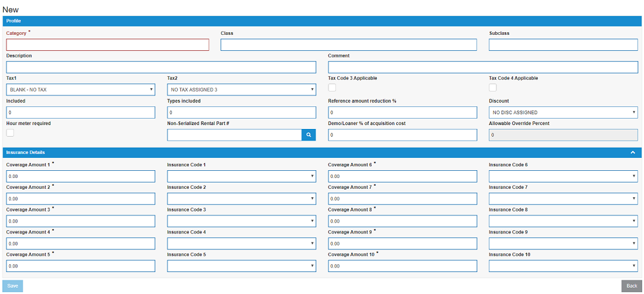Open the Insurance Code 6 dropdown

(x=563, y=177)
